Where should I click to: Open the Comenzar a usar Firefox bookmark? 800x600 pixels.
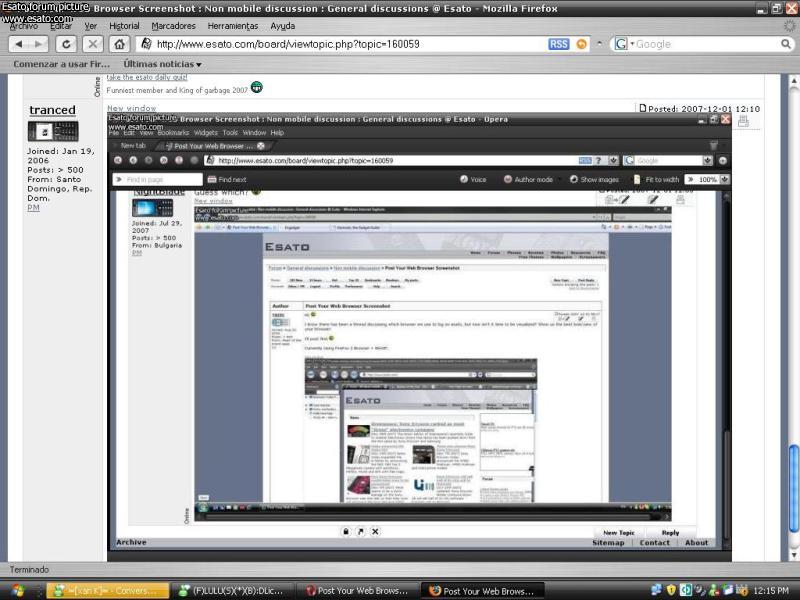61,64
